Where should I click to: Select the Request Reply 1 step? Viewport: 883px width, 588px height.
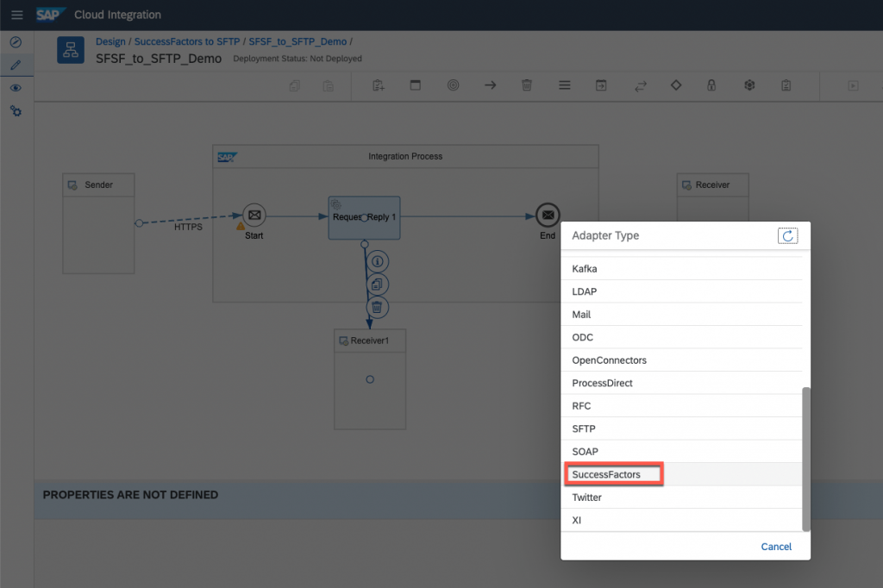coord(365,217)
